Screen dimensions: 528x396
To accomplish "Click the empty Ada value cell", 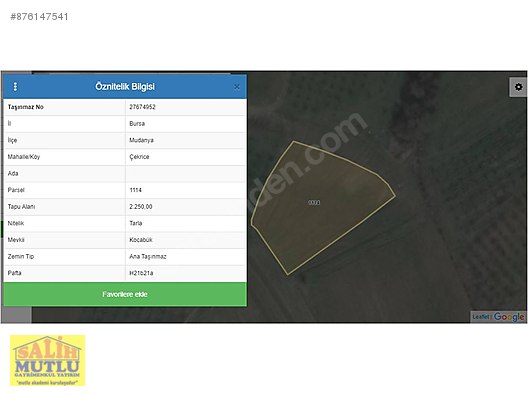I will coord(185,174).
